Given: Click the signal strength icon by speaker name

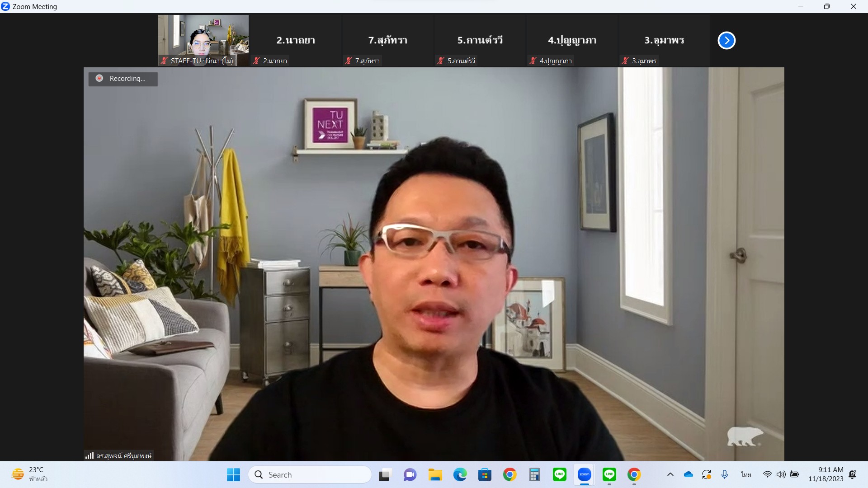Looking at the screenshot, I should click(x=90, y=455).
